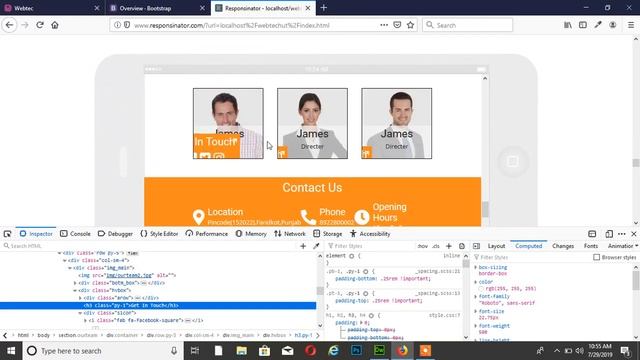Switch to the Changes sidebar tab
This screenshot has height=360, width=640.
pyautogui.click(x=563, y=246)
